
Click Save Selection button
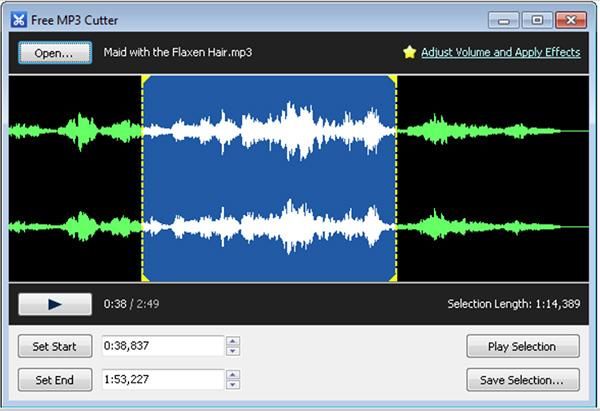pos(524,380)
